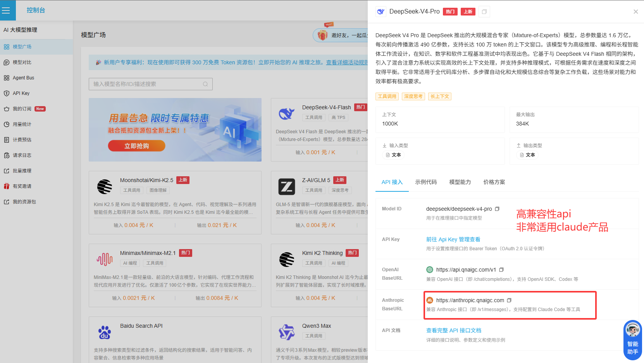Click the 上新 badge beside DeepSeek-V4-Pro title
Screen dimensions: 644x363
pyautogui.click(x=468, y=12)
